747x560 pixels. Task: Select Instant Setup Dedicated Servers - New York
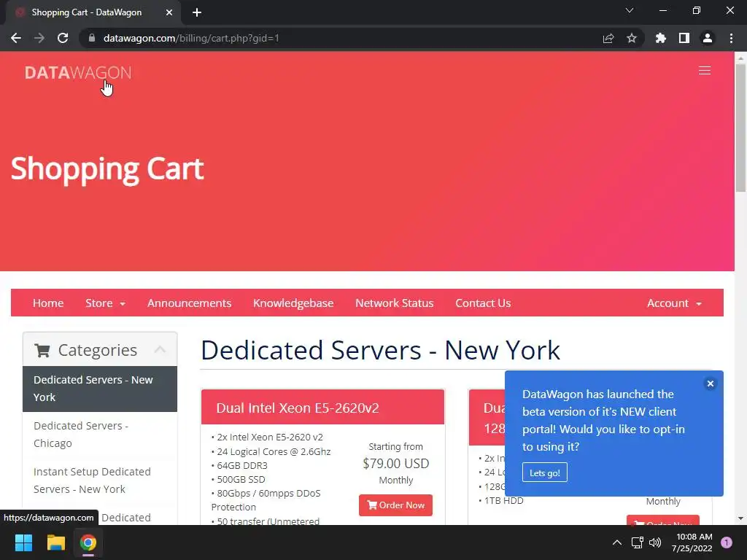point(100,481)
